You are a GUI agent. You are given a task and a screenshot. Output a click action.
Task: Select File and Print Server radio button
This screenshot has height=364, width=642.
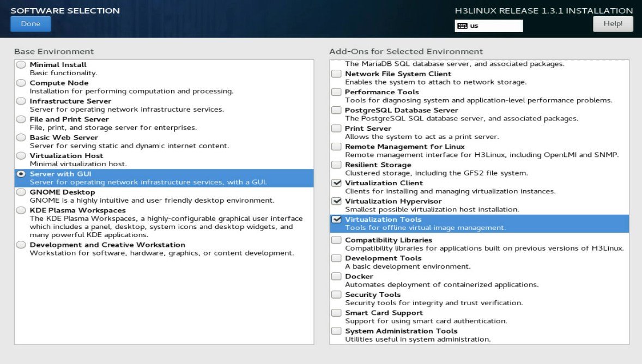[21, 119]
